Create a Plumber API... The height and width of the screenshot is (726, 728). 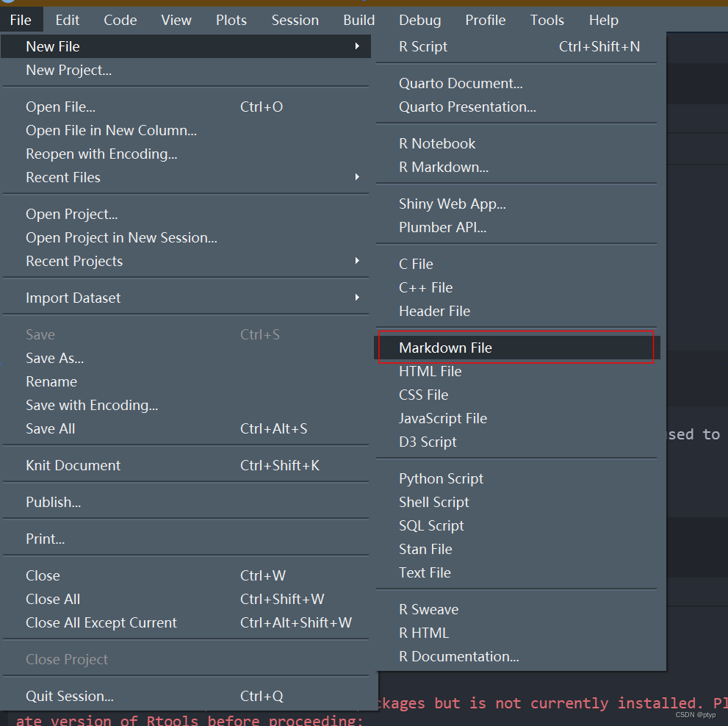pos(516,227)
